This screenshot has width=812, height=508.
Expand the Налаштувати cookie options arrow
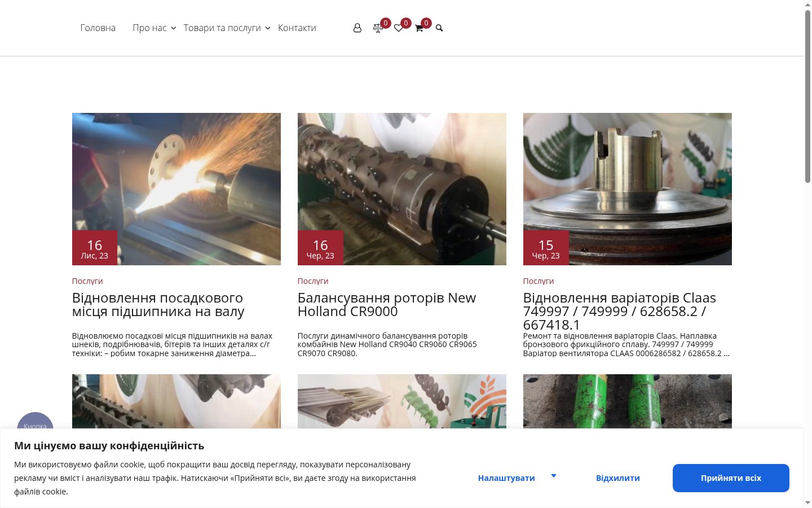[554, 476]
